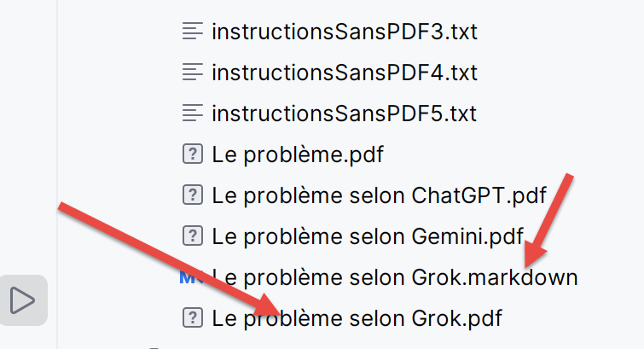Image resolution: width=644 pixels, height=349 pixels.
Task: Click the vertical divider left of file tree
Action: [x=57, y=171]
